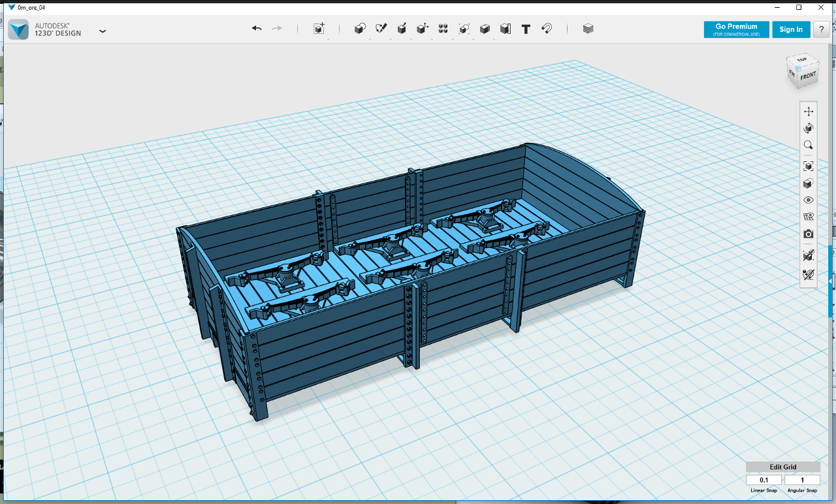Redo the last undone action

277,29
